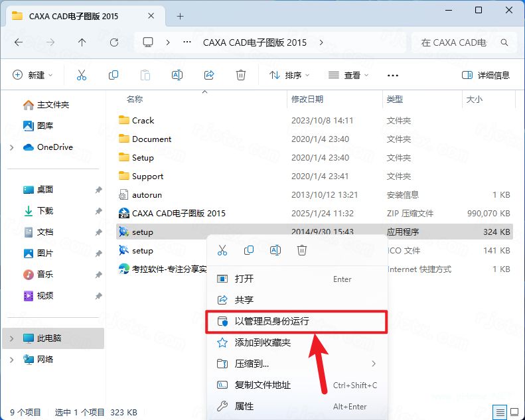Close the CAXA CAD电子图版 2015 tab
Image resolution: width=525 pixels, height=420 pixels.
(151, 16)
